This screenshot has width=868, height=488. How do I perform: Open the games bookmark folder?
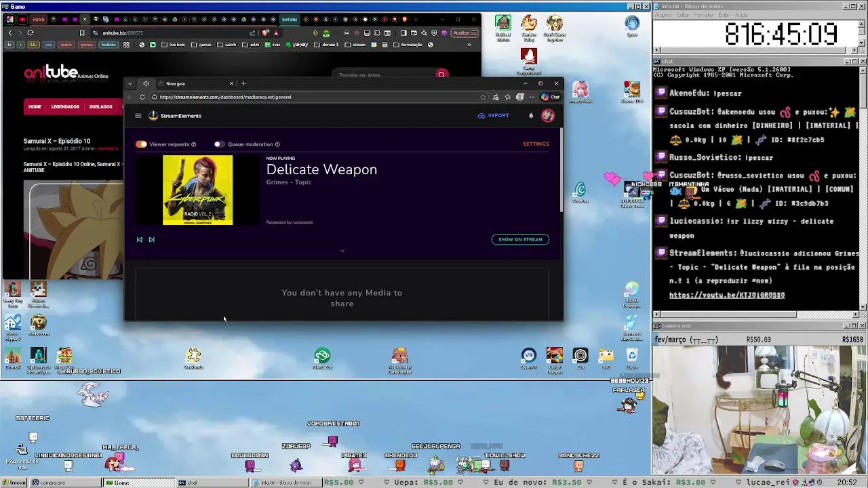point(201,45)
